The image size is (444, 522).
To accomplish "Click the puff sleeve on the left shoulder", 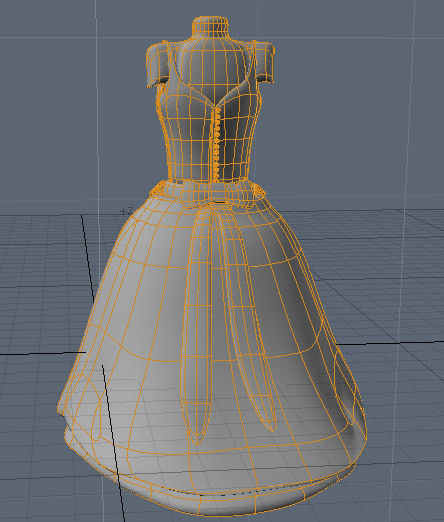I will click(x=157, y=65).
